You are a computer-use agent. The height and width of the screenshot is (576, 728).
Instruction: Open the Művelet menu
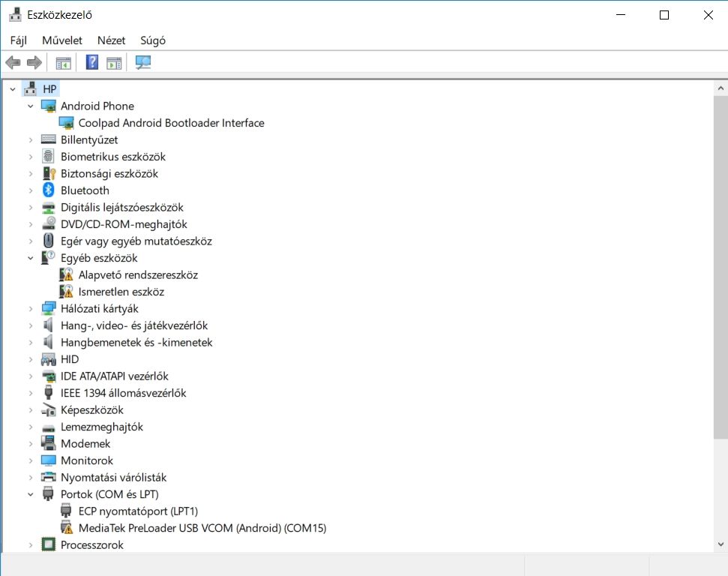tap(61, 40)
